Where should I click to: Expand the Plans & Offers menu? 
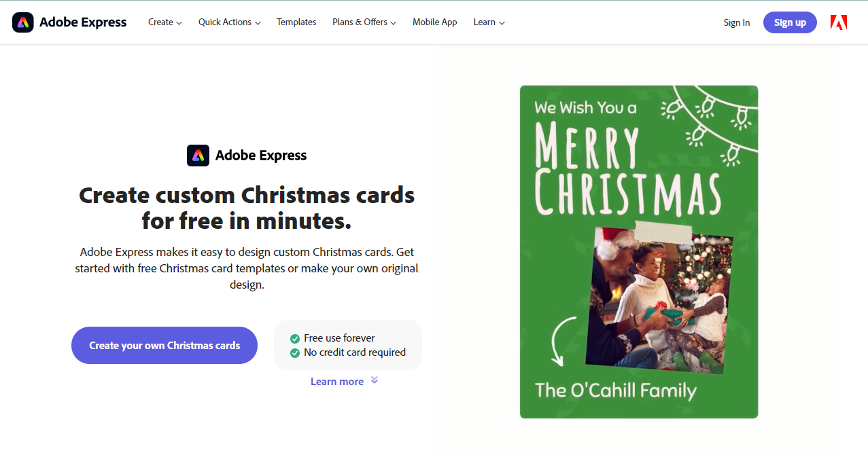tap(364, 22)
